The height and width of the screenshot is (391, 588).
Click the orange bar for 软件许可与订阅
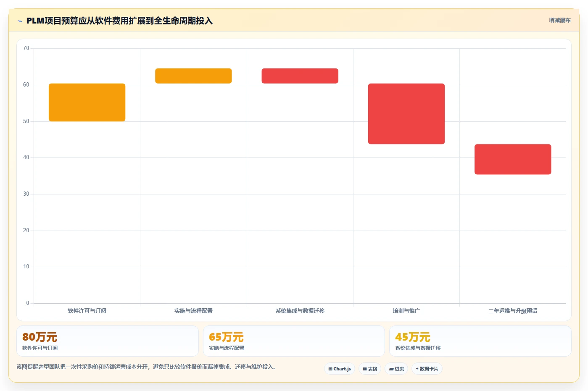click(x=87, y=102)
